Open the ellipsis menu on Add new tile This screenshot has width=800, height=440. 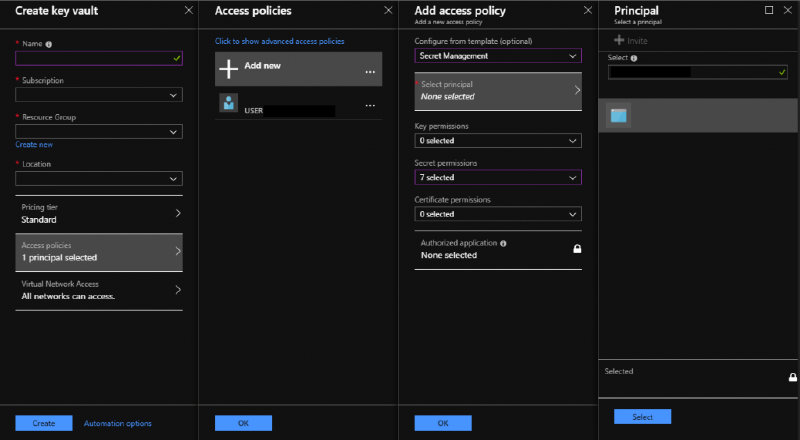pos(370,72)
